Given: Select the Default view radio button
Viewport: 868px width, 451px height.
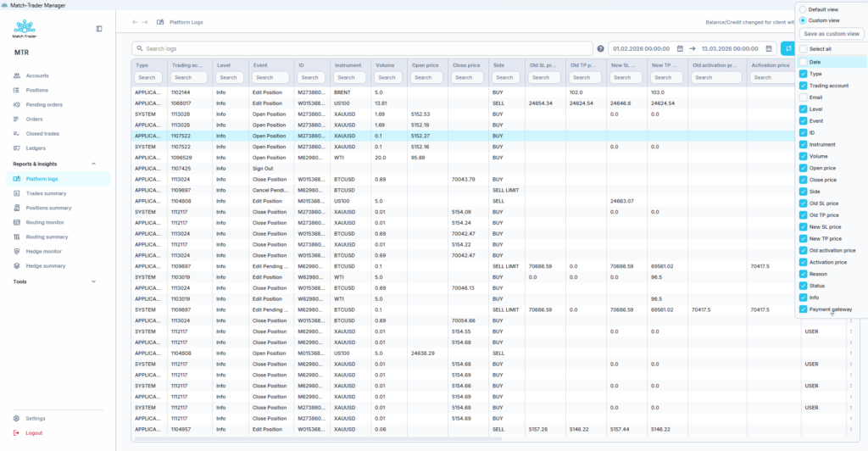Looking at the screenshot, I should pos(803,9).
